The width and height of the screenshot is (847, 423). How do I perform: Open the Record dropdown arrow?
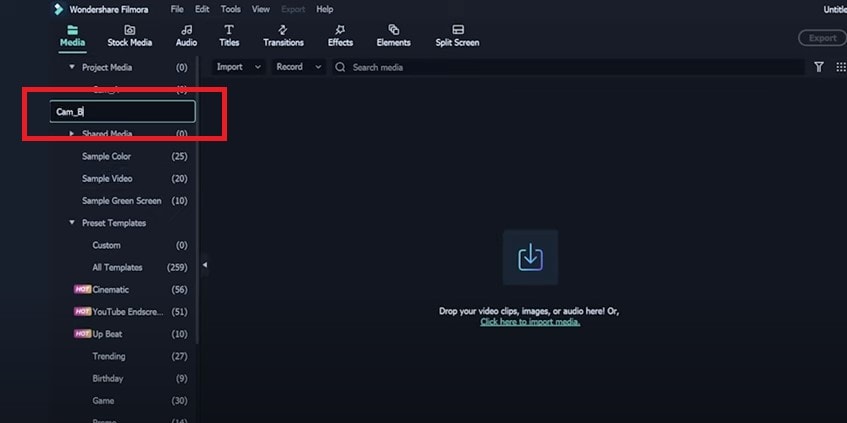click(318, 67)
